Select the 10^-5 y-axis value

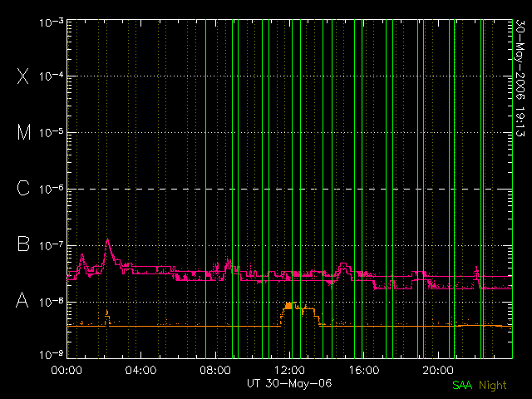pos(52,133)
